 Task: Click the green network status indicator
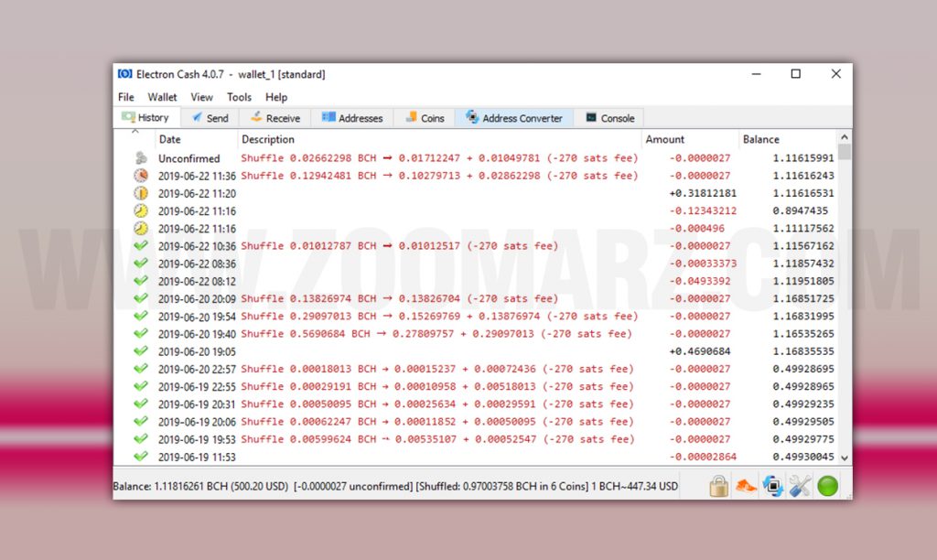pyautogui.click(x=827, y=486)
